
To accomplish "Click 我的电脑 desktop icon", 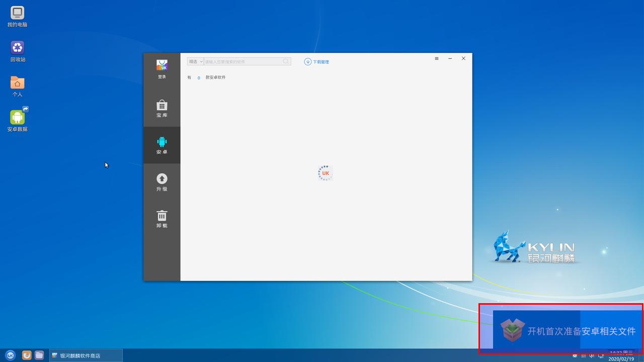I will tap(18, 17).
